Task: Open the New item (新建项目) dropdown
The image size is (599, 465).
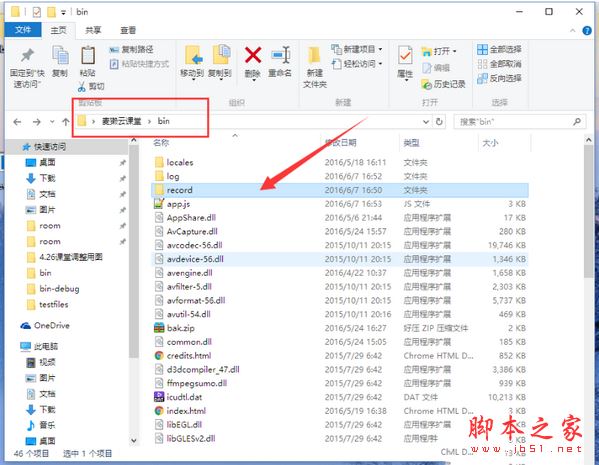Action: click(357, 49)
